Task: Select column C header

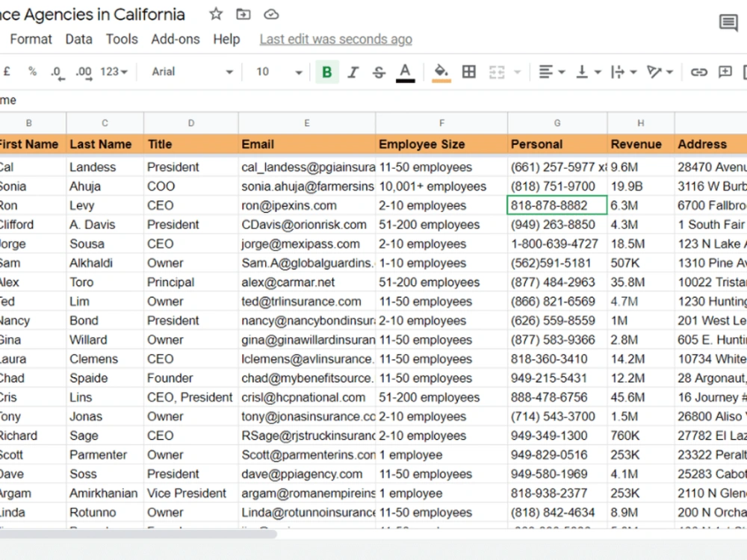Action: [x=105, y=123]
